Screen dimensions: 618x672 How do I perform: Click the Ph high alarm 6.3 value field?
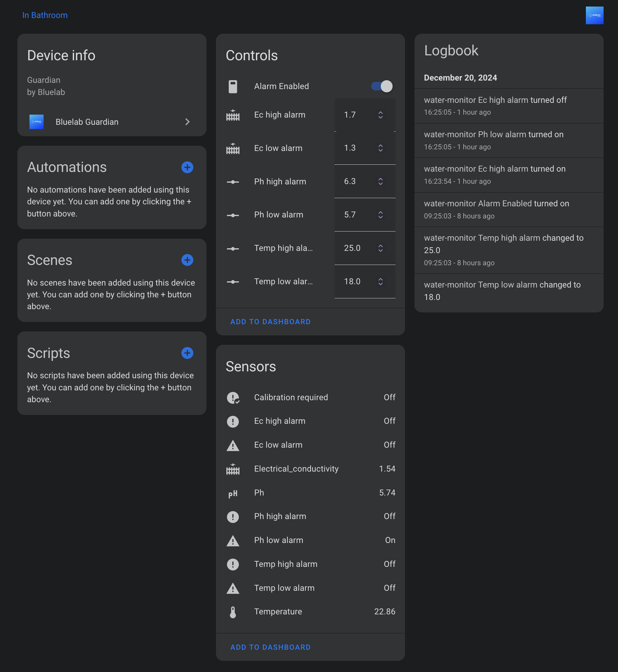(364, 181)
